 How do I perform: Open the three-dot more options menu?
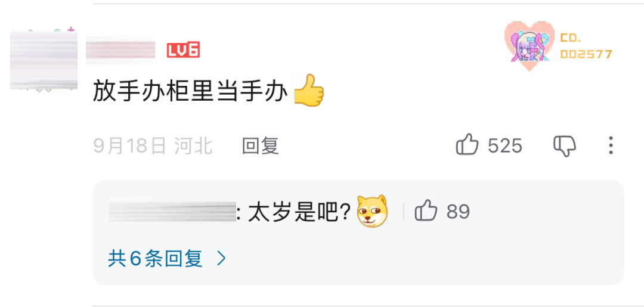click(611, 145)
